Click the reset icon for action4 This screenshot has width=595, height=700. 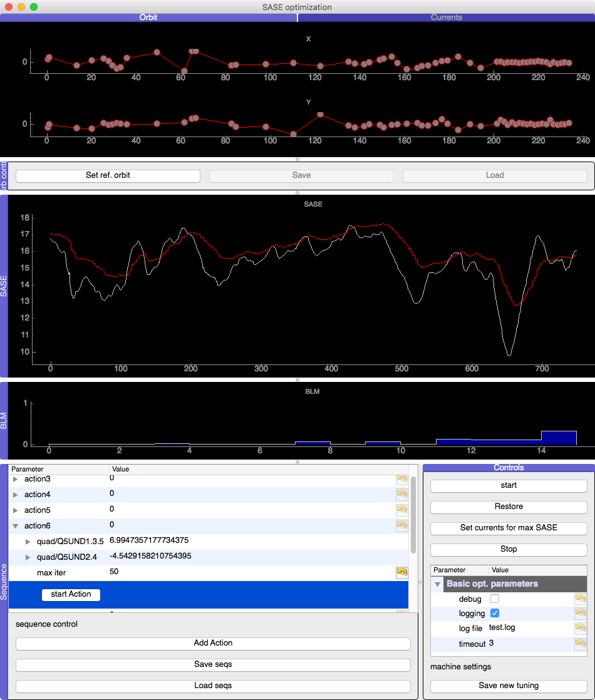coord(401,494)
